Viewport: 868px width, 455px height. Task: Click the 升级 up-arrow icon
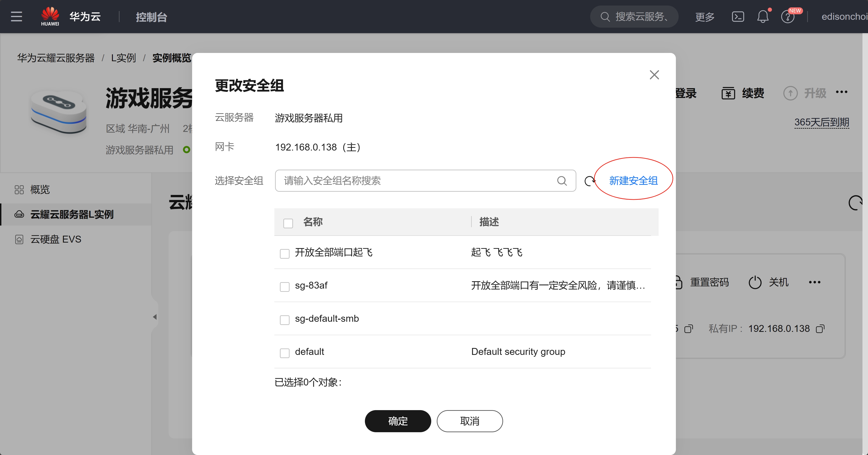(x=790, y=93)
